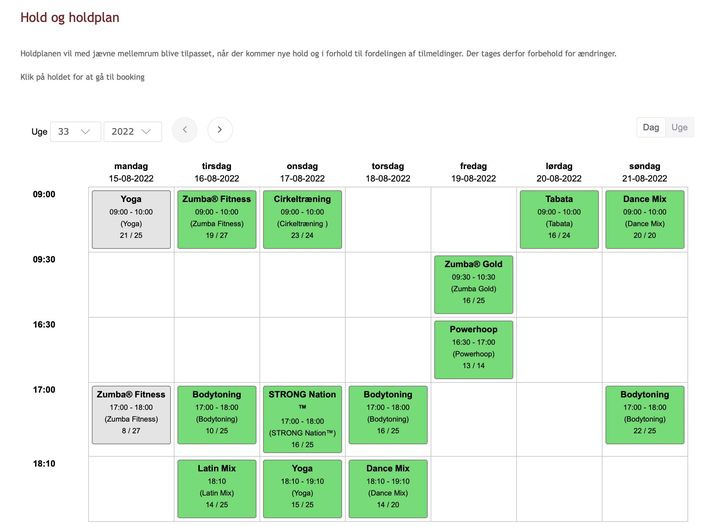The width and height of the screenshot is (720, 527).
Task: Select Sunday 09:00 Dance Mix class
Action: (645, 218)
